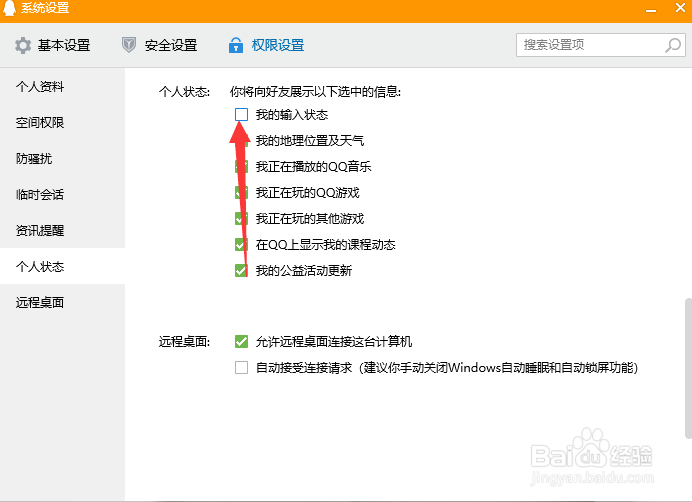The height and width of the screenshot is (502, 692).
Task: Switch to 权限设置 tab label
Action: point(278,45)
